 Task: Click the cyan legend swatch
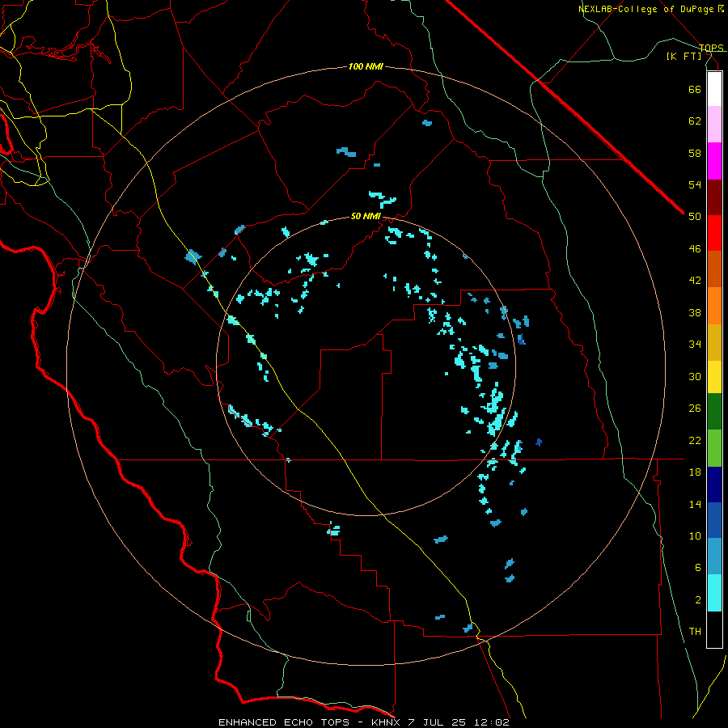tap(714, 593)
